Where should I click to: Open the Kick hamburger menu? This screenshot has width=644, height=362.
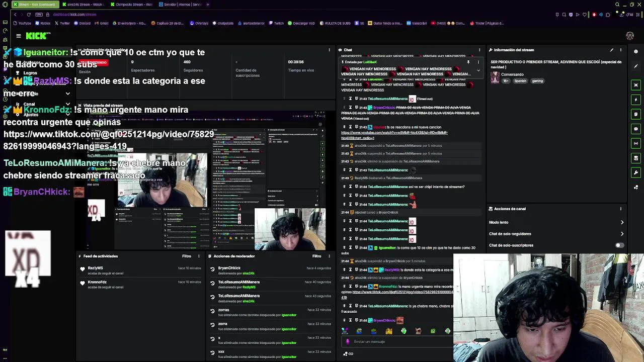[x=19, y=36]
